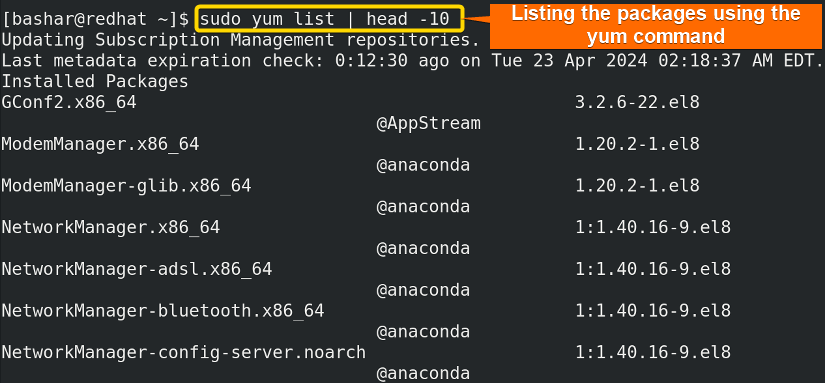Click package name "NetworkManager-adsl.x86_64"
825x383 pixels.
tap(137, 269)
